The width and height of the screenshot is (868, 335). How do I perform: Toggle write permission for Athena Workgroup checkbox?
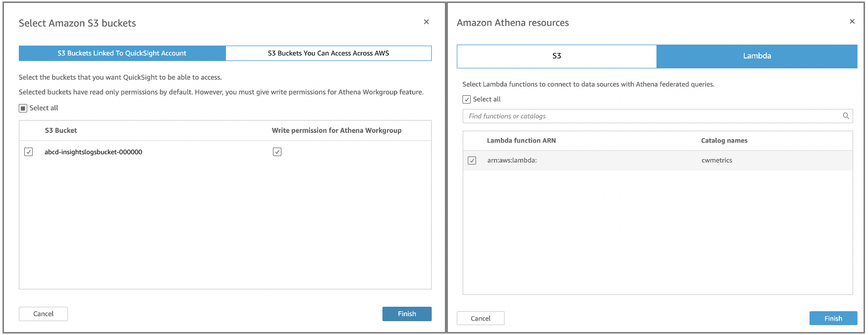[277, 152]
